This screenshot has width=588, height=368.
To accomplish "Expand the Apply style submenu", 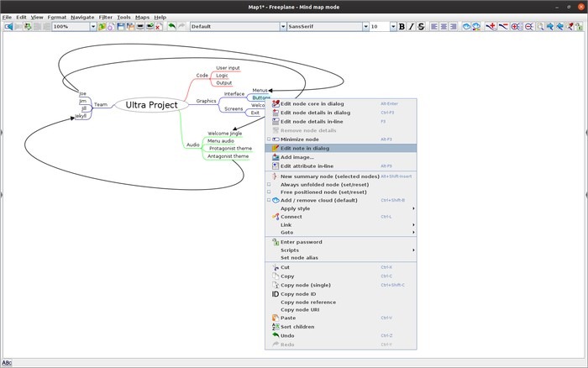I will pos(340,208).
